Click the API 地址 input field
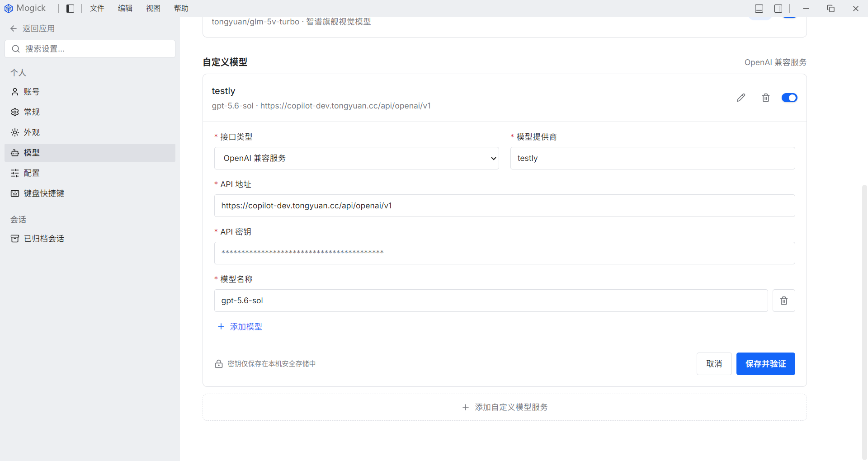This screenshot has height=461, width=868. click(x=505, y=206)
